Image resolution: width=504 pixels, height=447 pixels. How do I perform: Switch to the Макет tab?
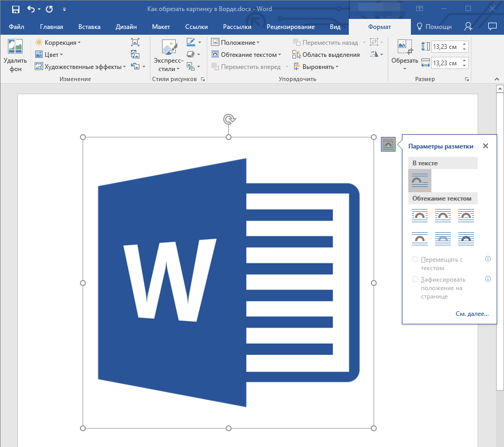pos(160,27)
